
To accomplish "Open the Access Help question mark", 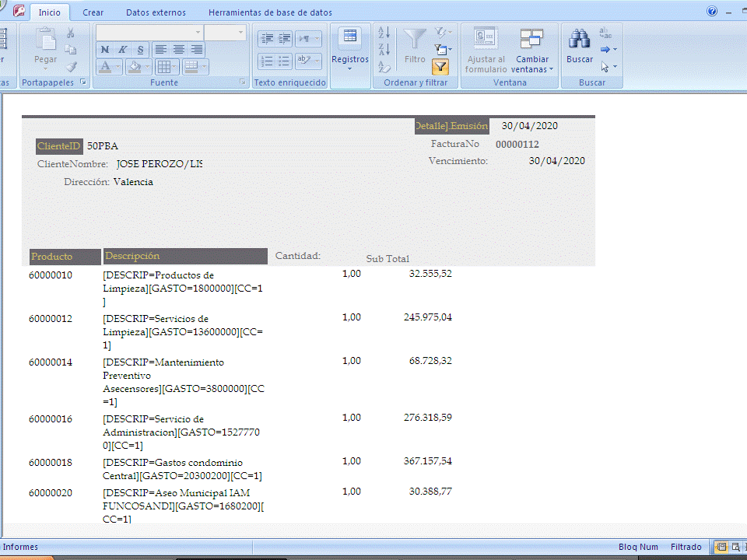I will point(712,12).
